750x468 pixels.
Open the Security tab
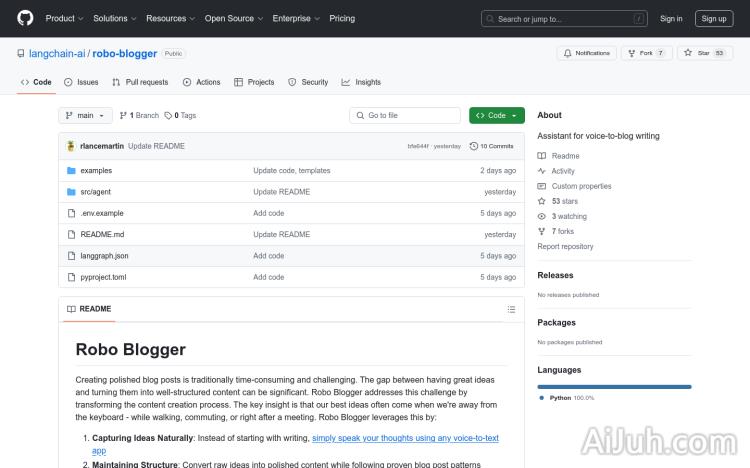click(x=308, y=82)
